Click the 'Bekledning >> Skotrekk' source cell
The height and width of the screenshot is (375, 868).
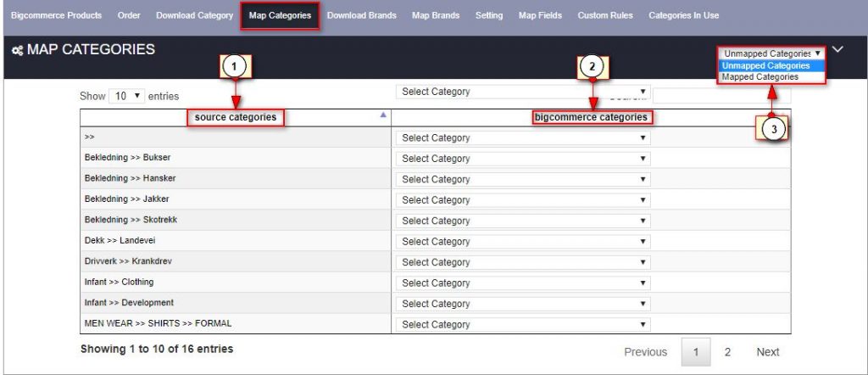point(236,220)
